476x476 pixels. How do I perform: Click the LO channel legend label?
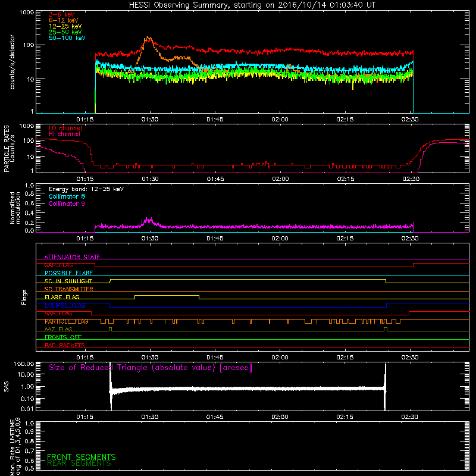tap(65, 129)
